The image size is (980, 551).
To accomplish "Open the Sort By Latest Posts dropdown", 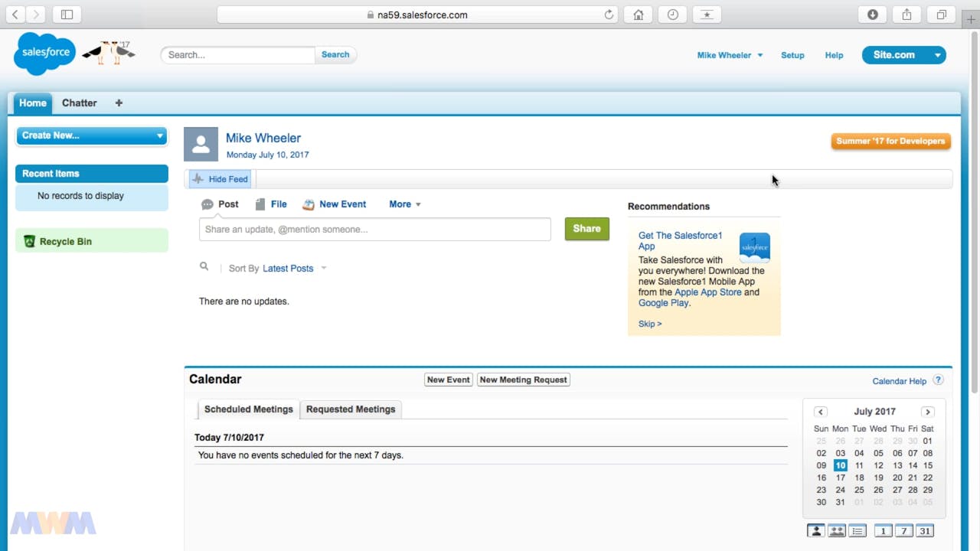I will click(295, 269).
